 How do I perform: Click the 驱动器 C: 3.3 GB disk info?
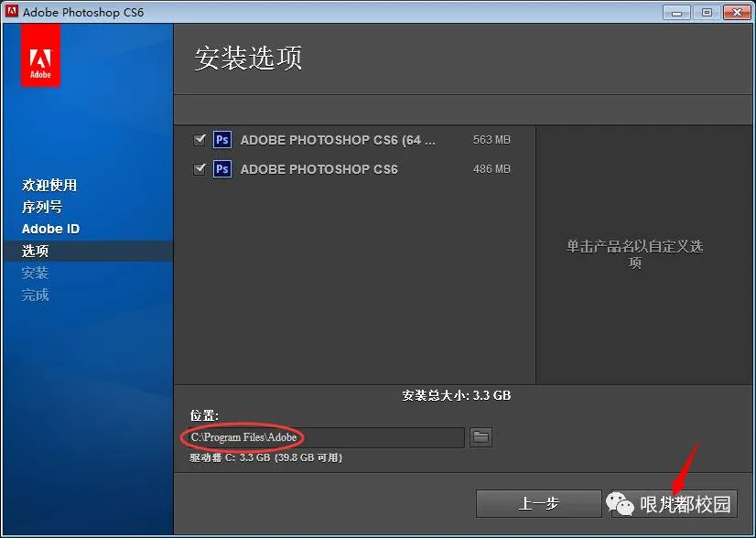[266, 457]
